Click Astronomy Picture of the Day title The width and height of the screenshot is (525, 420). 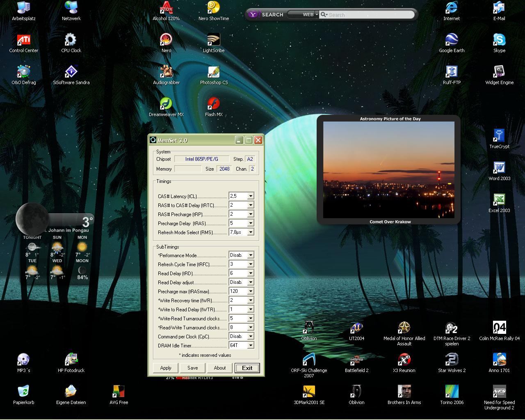[390, 119]
